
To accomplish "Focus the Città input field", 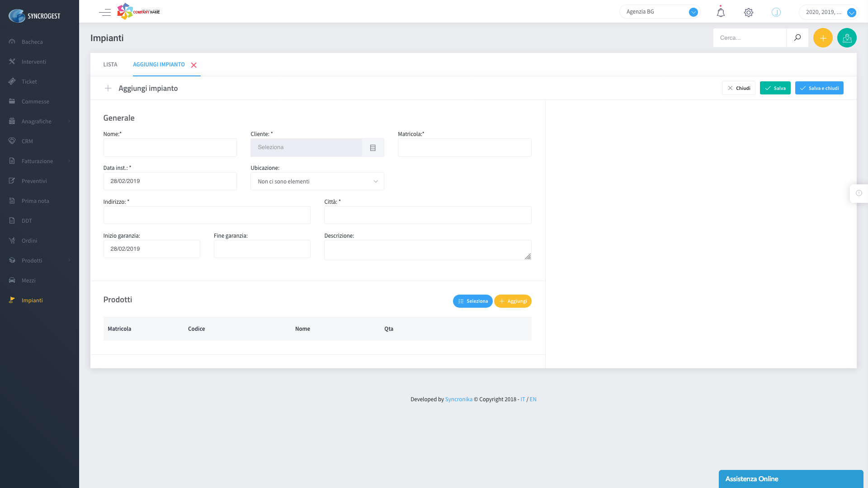I will 428,215.
